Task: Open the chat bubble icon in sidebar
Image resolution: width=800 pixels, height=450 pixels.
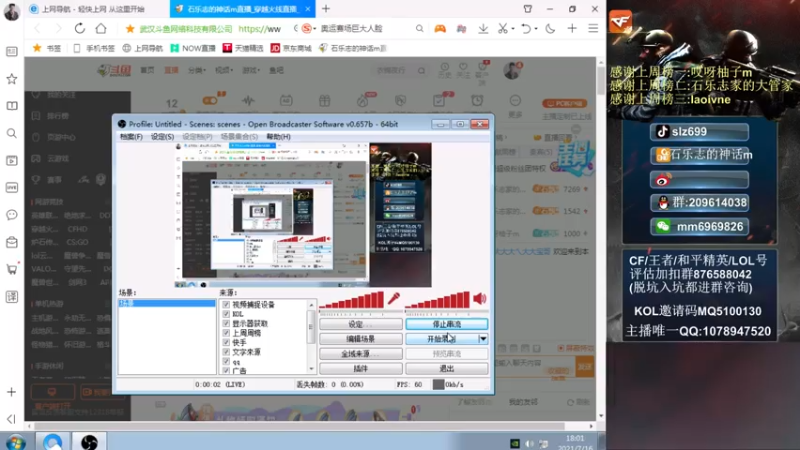Action: click(11, 215)
